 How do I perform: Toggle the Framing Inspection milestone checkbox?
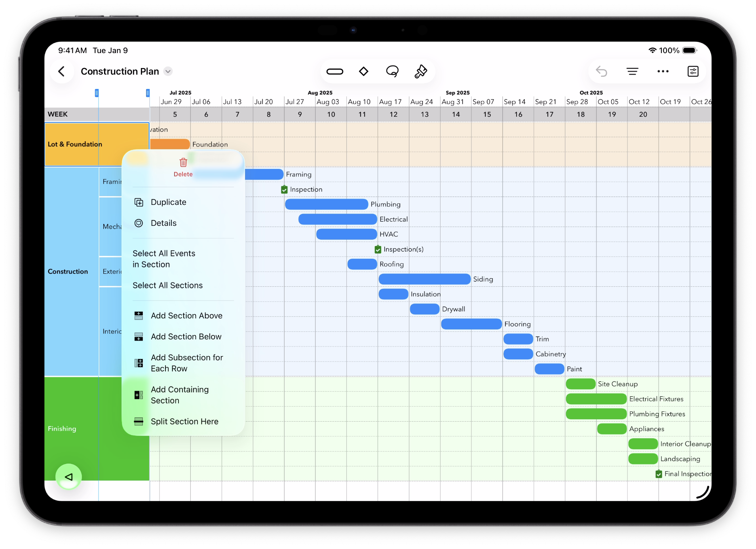[284, 189]
